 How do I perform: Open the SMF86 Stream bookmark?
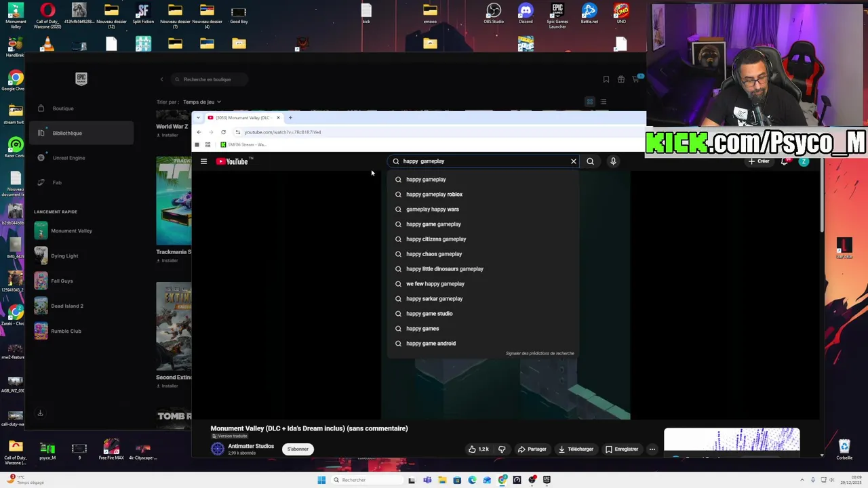[x=243, y=144]
